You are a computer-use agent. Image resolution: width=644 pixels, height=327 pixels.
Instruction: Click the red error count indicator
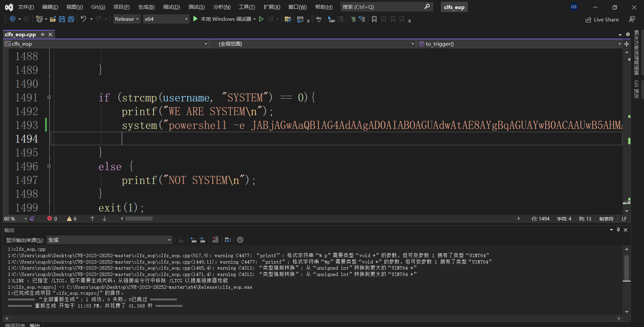pos(52,219)
